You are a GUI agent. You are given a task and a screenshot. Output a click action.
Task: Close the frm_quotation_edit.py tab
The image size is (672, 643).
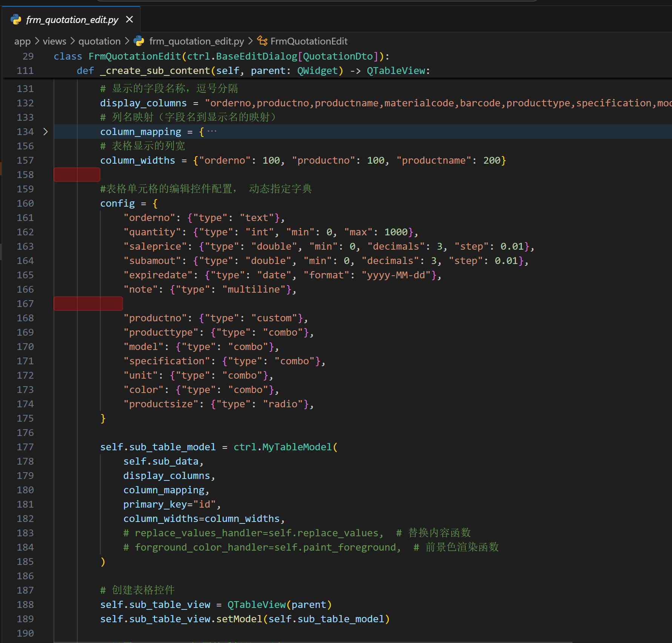[129, 19]
